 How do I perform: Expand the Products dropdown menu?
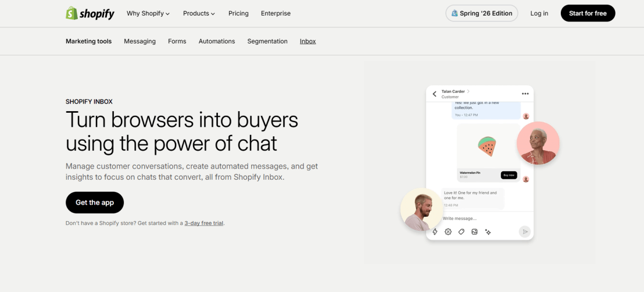pyautogui.click(x=199, y=13)
